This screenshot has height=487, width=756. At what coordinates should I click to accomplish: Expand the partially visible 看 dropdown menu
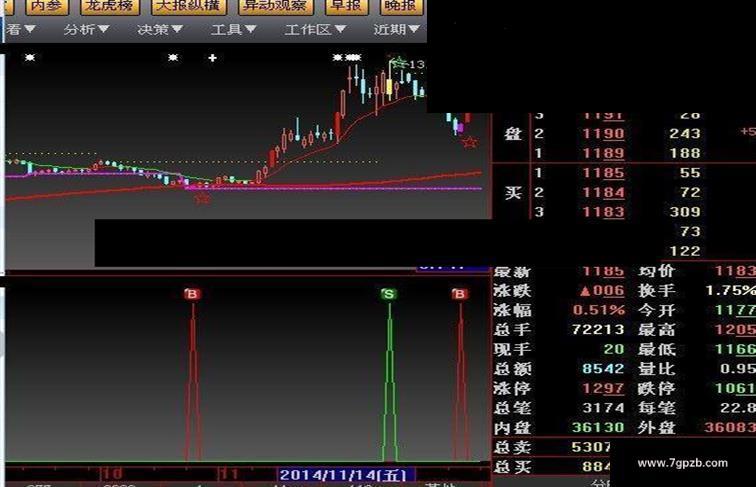pyautogui.click(x=21, y=29)
